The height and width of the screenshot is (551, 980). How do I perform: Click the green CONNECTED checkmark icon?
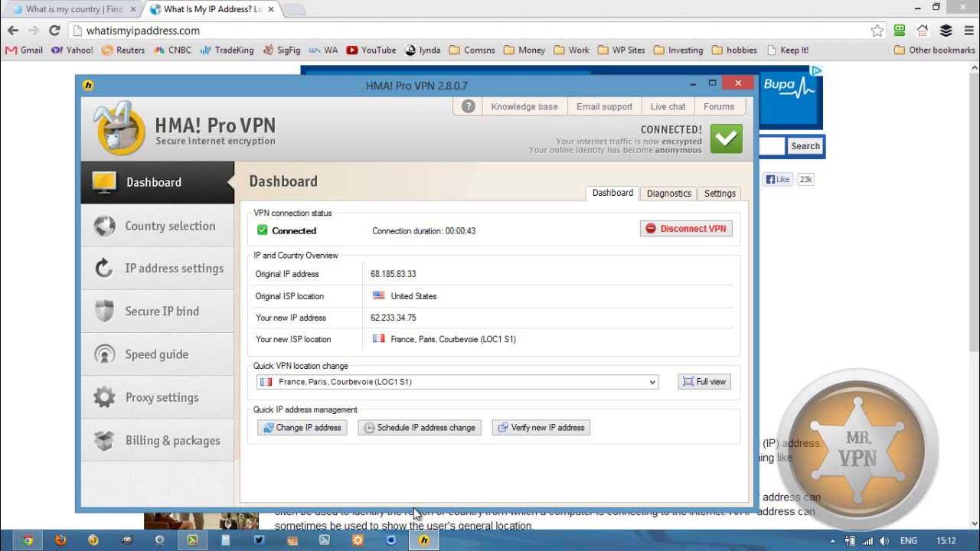point(726,139)
